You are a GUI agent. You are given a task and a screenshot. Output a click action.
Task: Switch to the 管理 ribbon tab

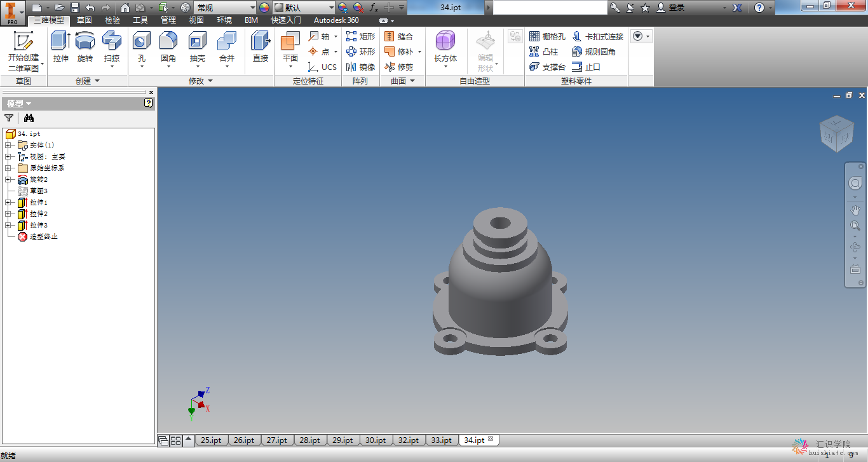[168, 20]
